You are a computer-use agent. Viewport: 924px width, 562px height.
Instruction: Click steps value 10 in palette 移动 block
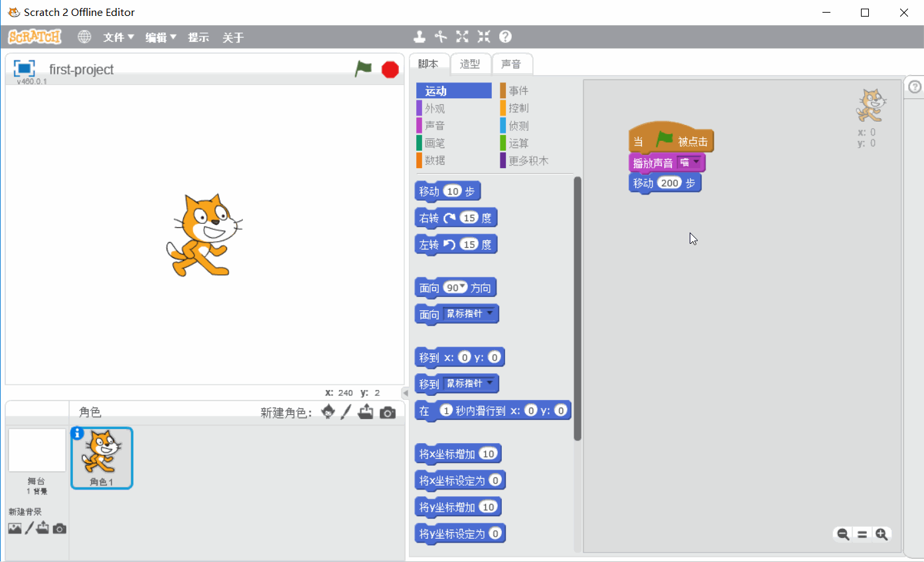[x=453, y=191]
